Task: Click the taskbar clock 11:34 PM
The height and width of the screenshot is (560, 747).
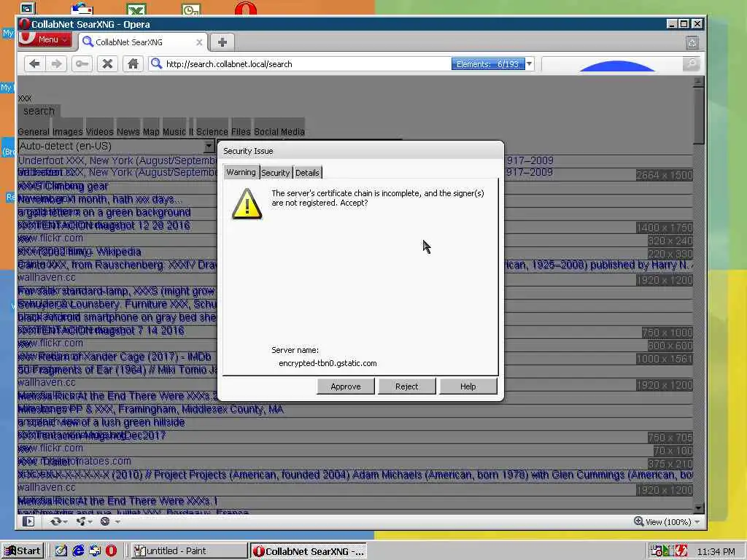Action: [716, 551]
